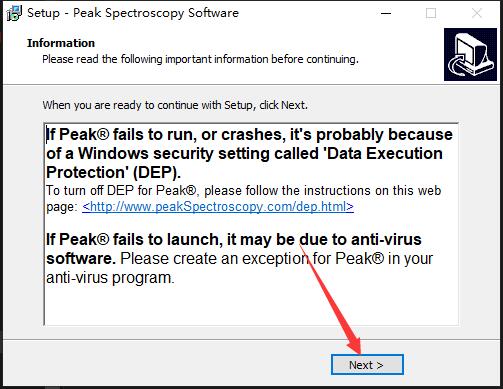503x389 pixels.
Task: Click the bold 'Data Execution' text
Action: pos(385,154)
